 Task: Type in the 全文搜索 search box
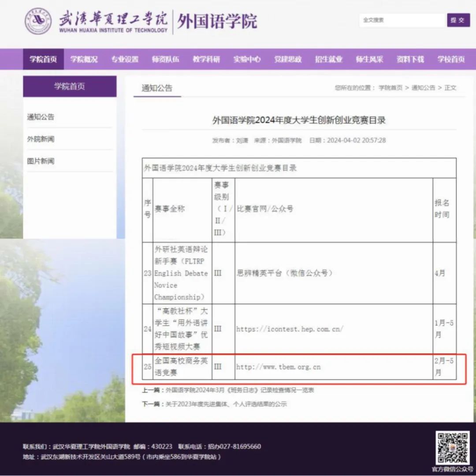click(402, 20)
